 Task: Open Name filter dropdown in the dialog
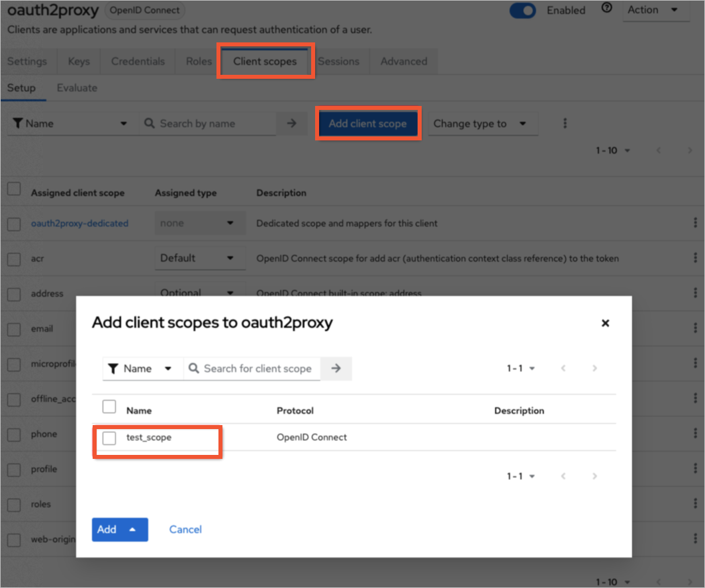142,368
